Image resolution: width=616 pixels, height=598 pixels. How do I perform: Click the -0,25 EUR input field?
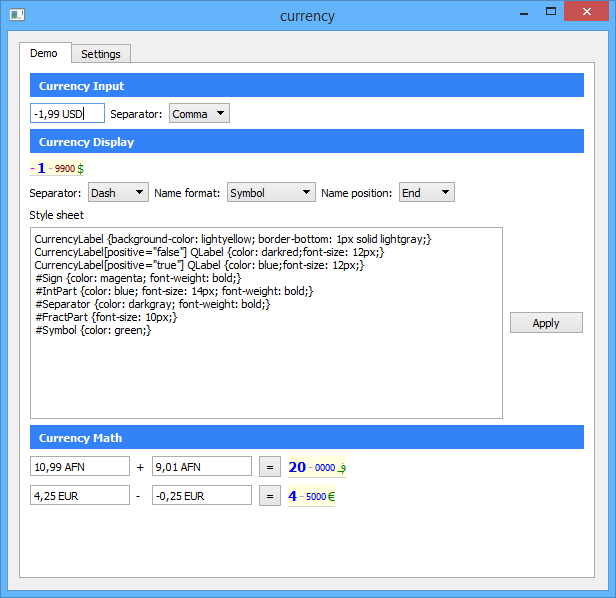pyautogui.click(x=202, y=495)
